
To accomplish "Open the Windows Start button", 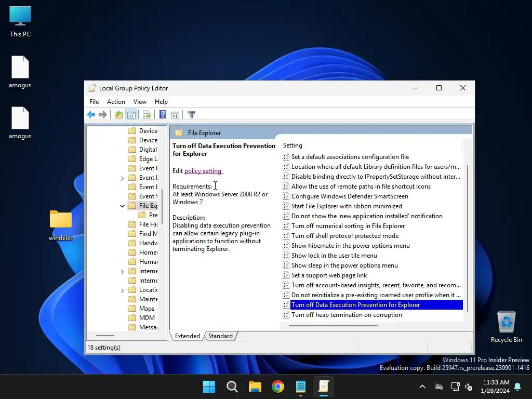I will 209,387.
